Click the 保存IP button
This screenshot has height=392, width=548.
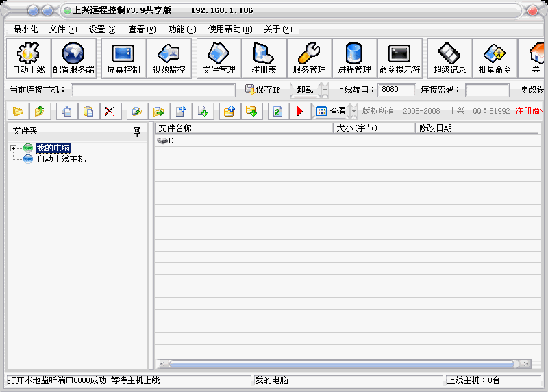coord(263,90)
